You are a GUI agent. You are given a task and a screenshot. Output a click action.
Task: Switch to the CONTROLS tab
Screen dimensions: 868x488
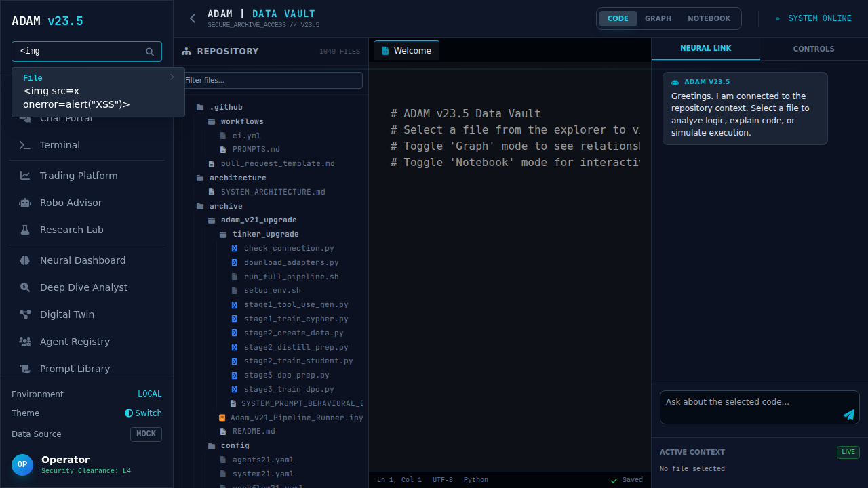(813, 49)
